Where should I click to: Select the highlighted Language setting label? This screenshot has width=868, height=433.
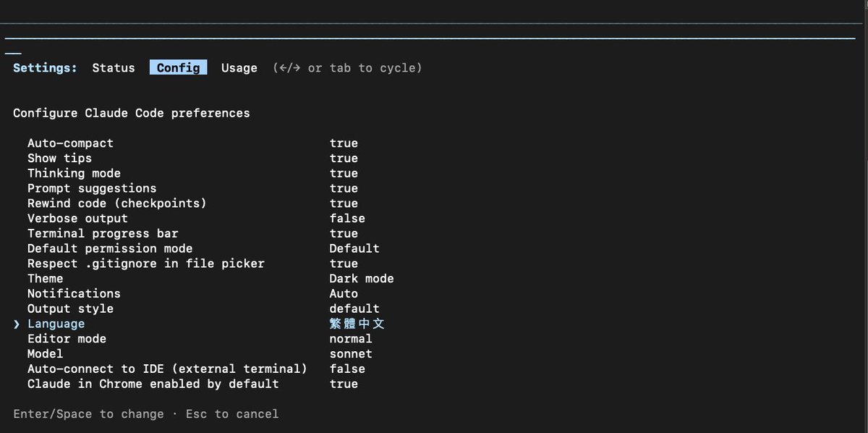pos(56,324)
